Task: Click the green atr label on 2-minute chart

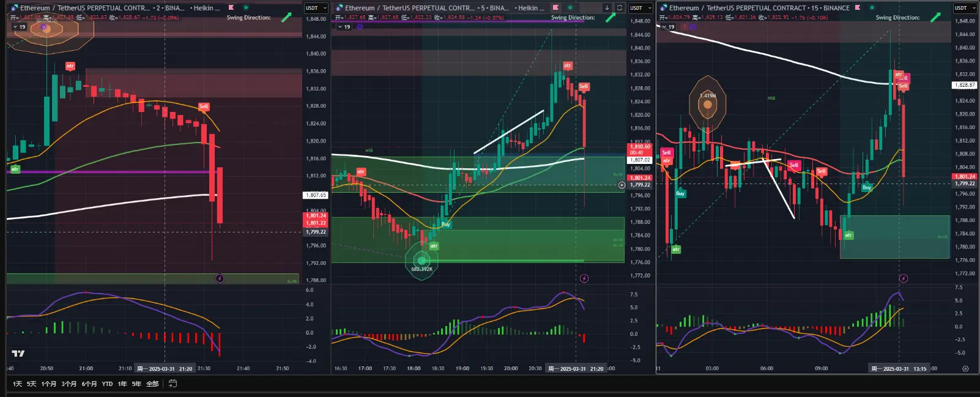Action: click(15, 169)
